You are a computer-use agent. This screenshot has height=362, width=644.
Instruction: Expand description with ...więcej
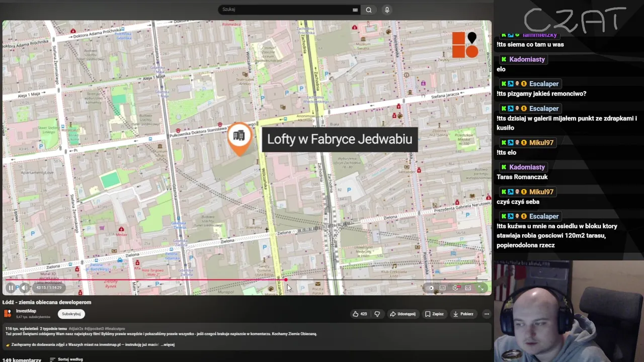pos(168,345)
